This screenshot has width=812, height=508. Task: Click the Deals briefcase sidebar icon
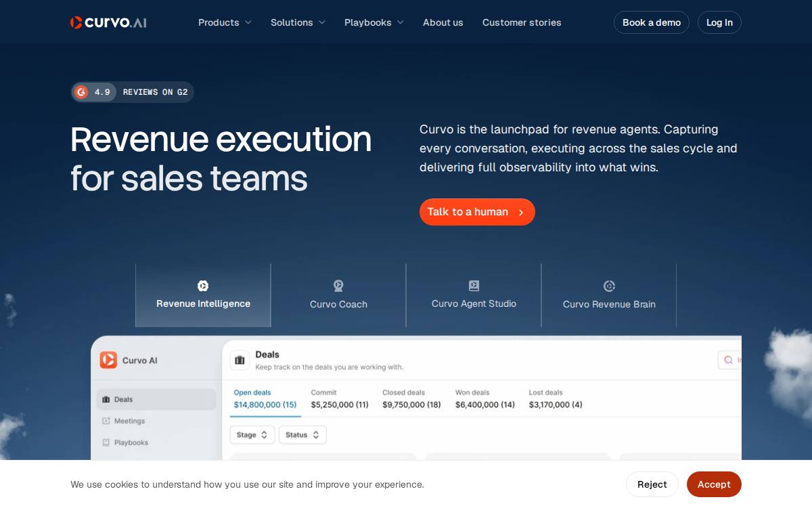pyautogui.click(x=106, y=400)
